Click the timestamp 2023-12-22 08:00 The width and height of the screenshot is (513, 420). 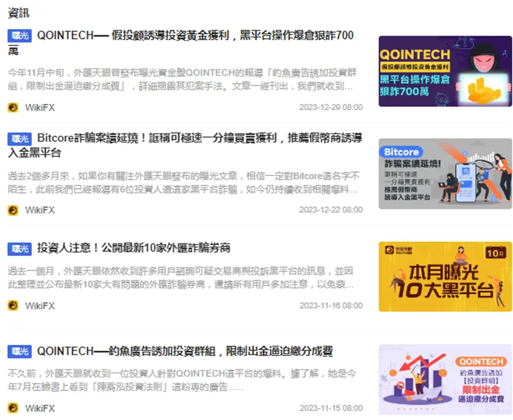331,210
